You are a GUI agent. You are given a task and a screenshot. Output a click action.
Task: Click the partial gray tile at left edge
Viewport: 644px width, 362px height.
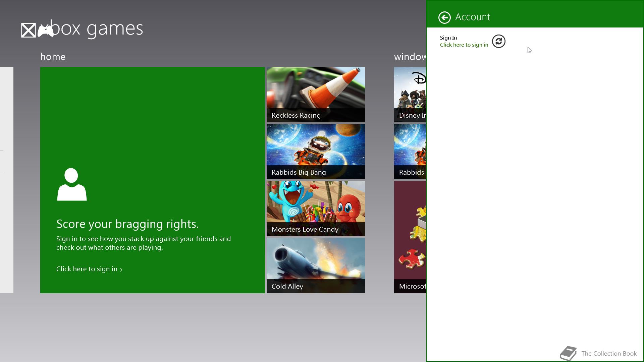pyautogui.click(x=6, y=180)
